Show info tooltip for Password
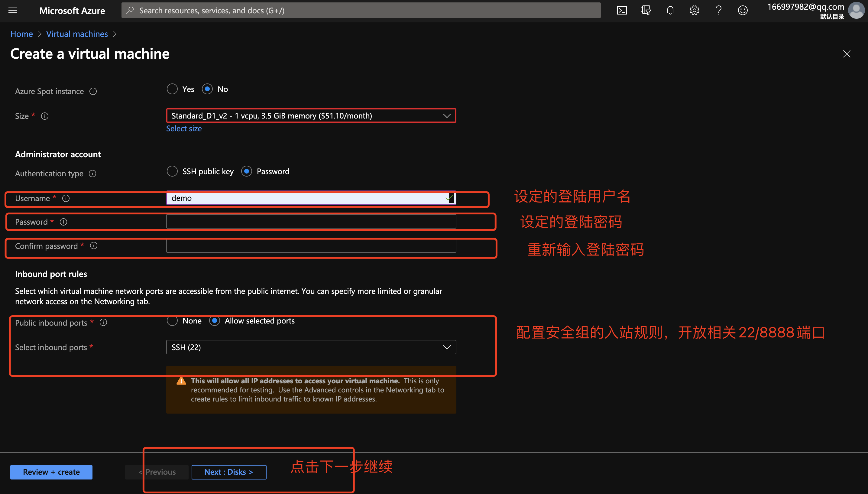Screen dimensions: 868x494 [63, 222]
